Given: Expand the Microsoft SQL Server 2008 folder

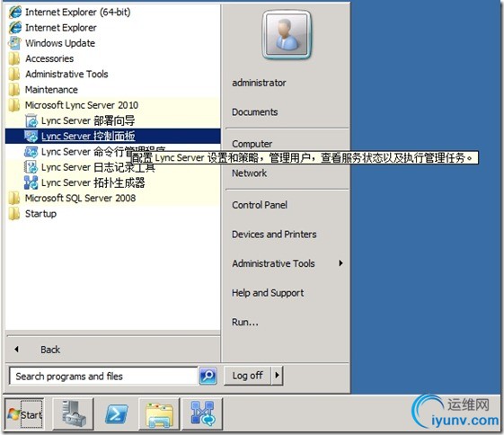Looking at the screenshot, I should tap(80, 198).
